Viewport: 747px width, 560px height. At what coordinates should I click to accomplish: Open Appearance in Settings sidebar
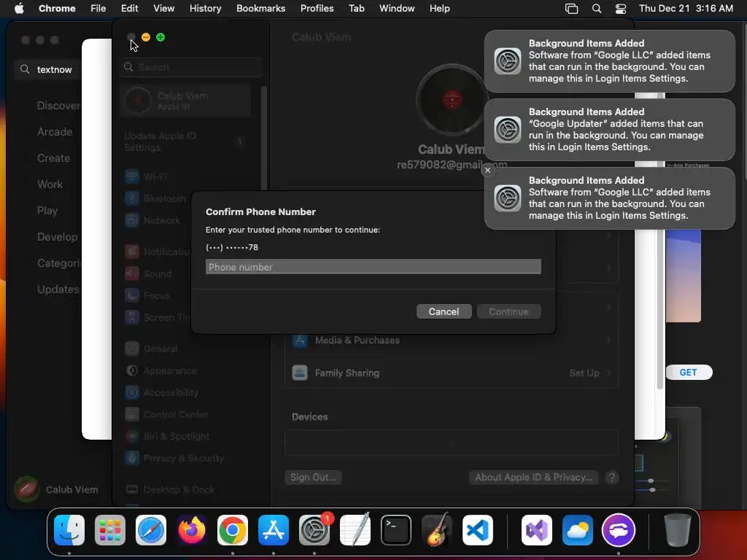point(160,370)
